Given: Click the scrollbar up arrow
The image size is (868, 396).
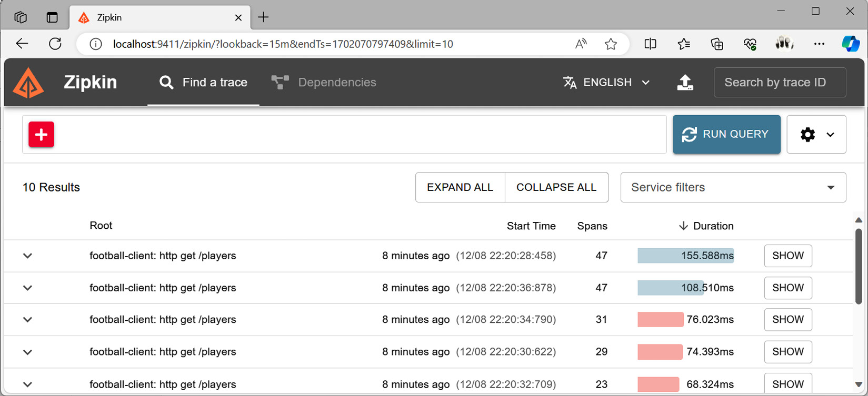Looking at the screenshot, I should (859, 220).
